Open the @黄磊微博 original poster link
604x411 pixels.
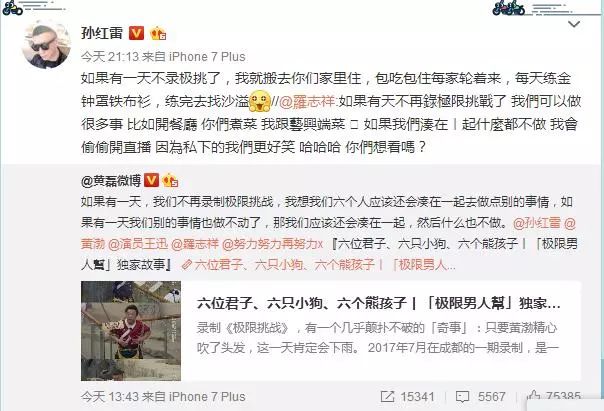point(111,180)
